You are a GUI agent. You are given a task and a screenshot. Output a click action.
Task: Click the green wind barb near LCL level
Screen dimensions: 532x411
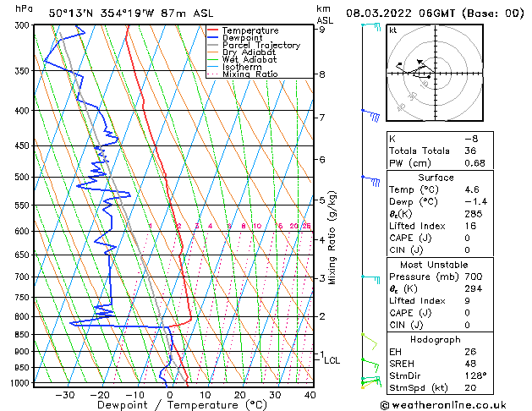(370, 365)
